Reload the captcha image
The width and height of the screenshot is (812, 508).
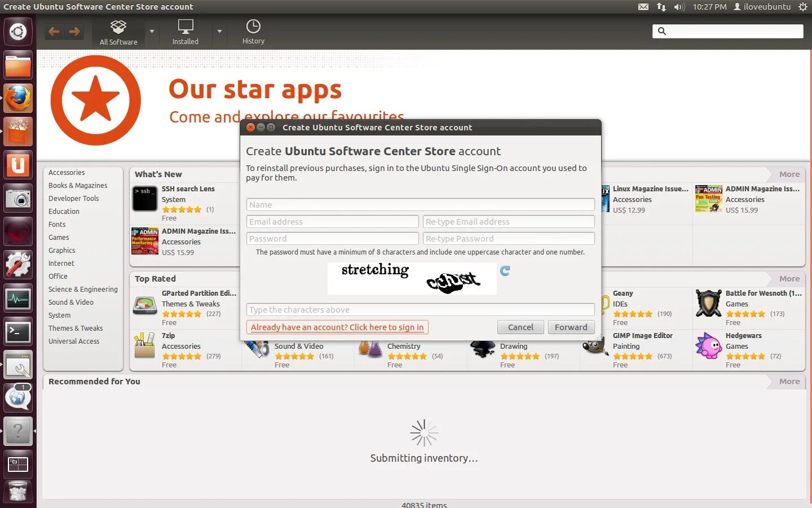click(x=505, y=271)
